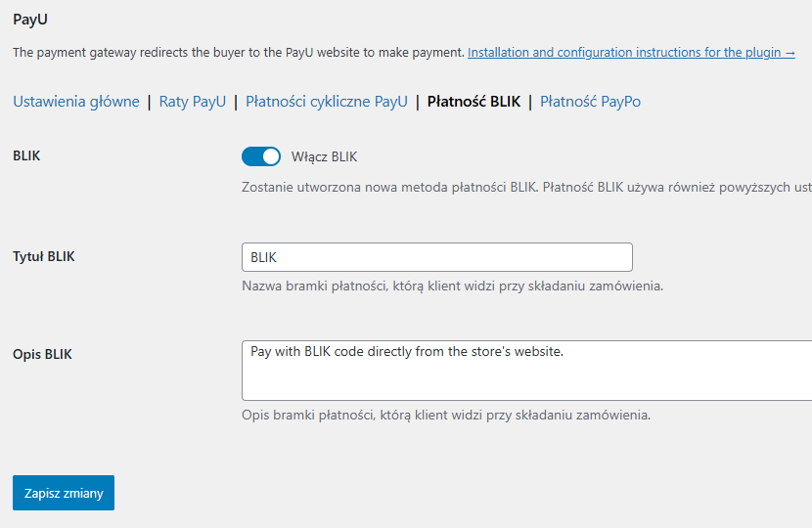812x528 pixels.
Task: Focus the Tytuł BLIK text field
Action: 436,257
